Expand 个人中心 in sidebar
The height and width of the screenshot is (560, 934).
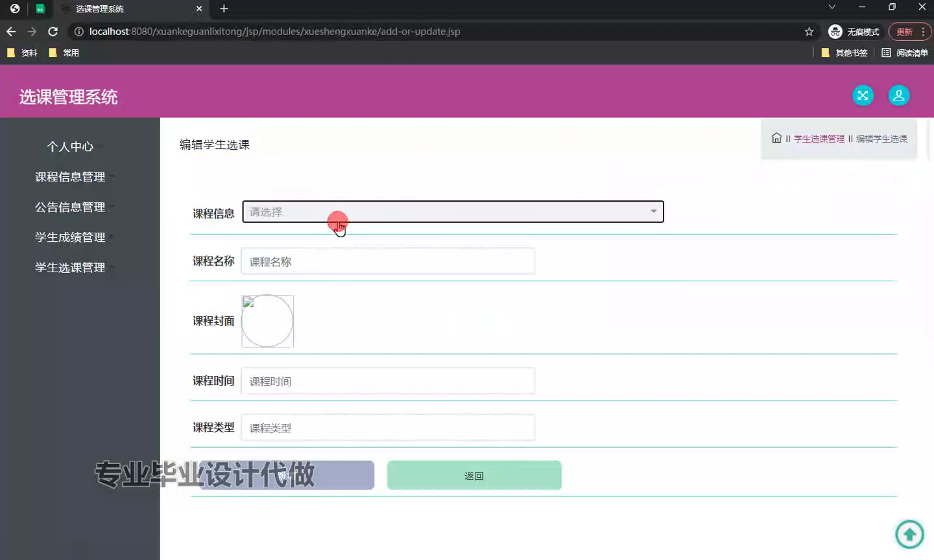coord(70,146)
